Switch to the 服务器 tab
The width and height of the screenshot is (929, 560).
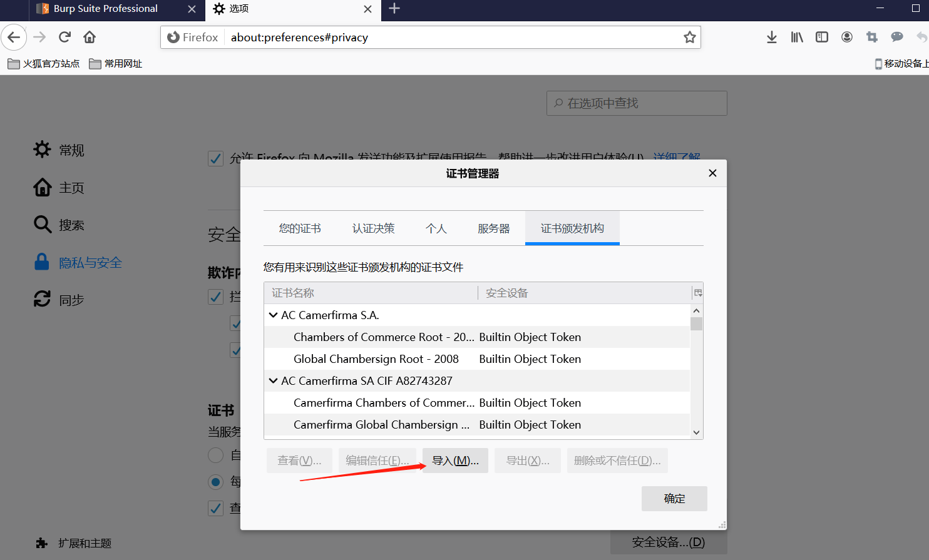tap(493, 228)
